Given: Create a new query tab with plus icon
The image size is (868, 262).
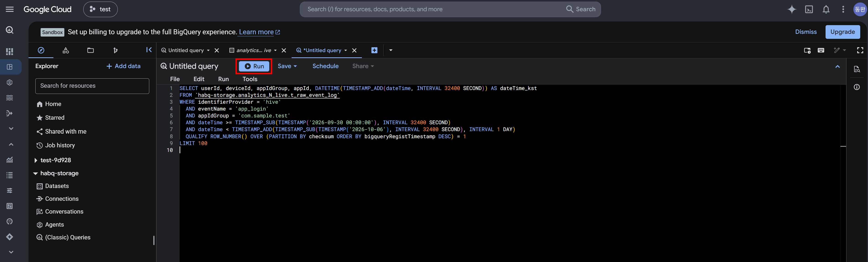Looking at the screenshot, I should coord(374,50).
